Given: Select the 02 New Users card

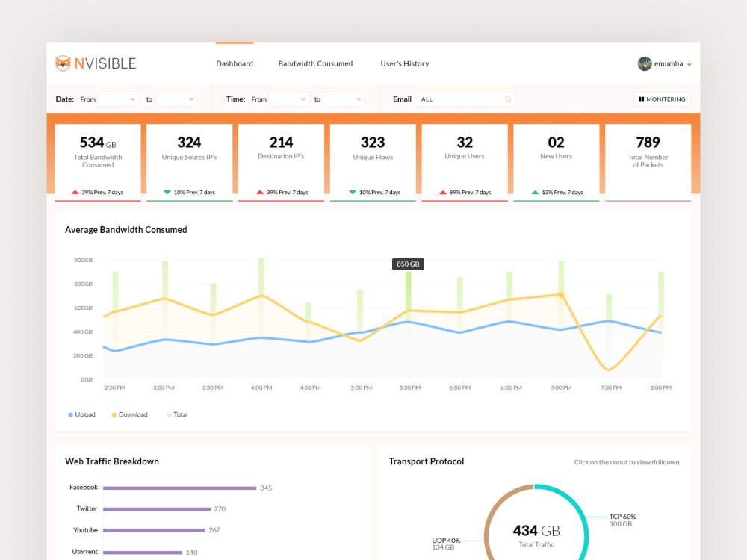Looking at the screenshot, I should [556, 162].
